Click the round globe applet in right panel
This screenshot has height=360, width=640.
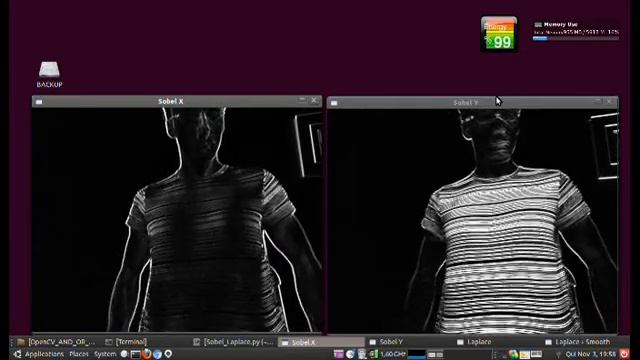(350, 354)
